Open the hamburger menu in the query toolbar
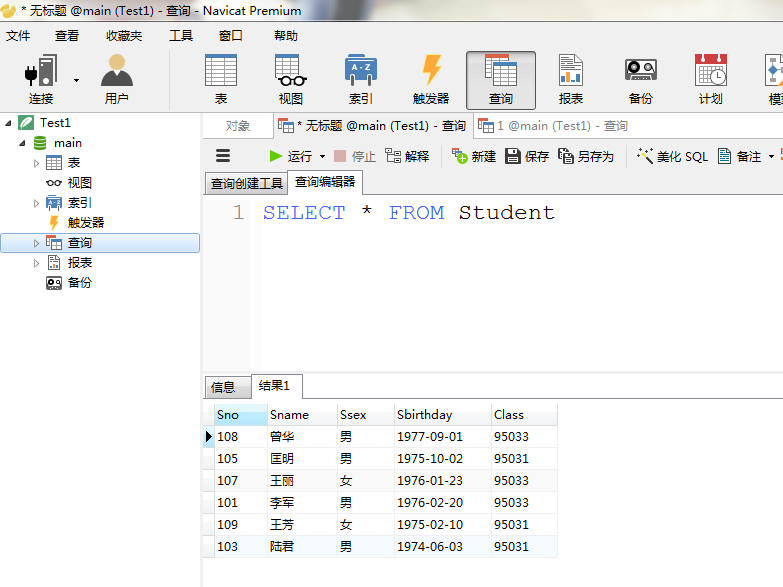The height and width of the screenshot is (587, 783). tap(223, 156)
